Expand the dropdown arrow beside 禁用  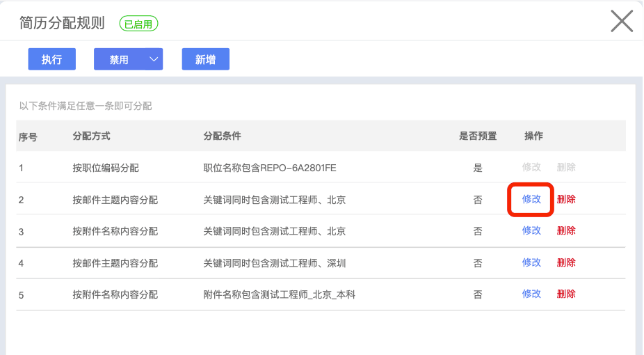pos(153,60)
